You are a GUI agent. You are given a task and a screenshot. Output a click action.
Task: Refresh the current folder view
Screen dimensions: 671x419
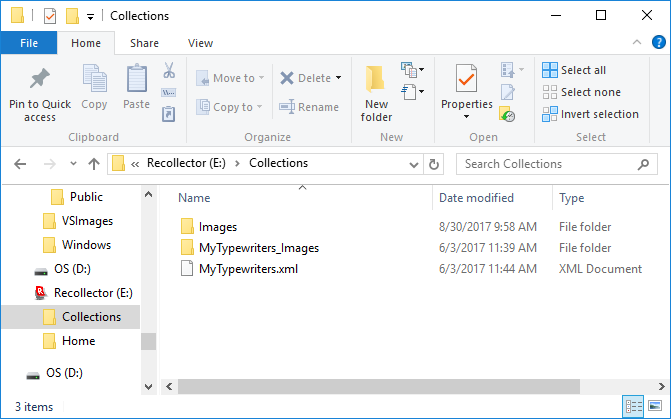(x=434, y=164)
